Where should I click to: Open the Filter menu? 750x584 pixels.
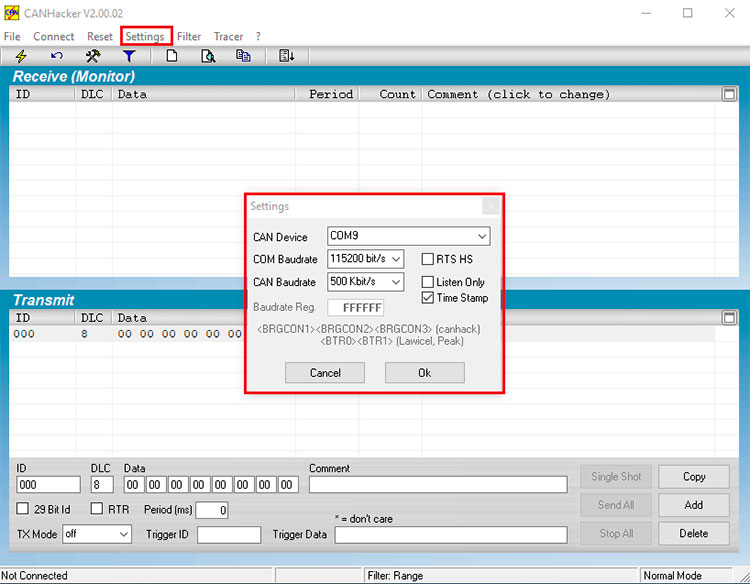coord(189,36)
